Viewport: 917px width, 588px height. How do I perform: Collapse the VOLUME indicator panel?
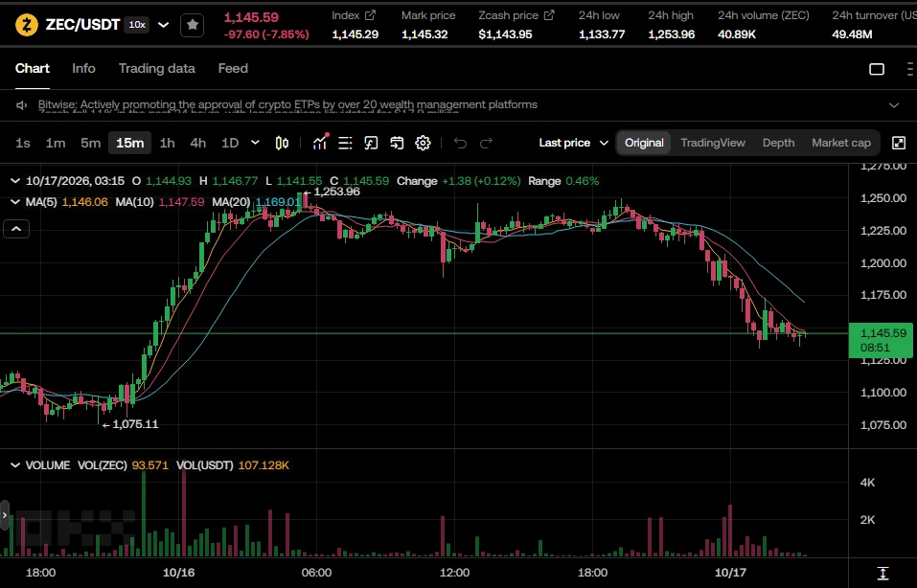[15, 465]
